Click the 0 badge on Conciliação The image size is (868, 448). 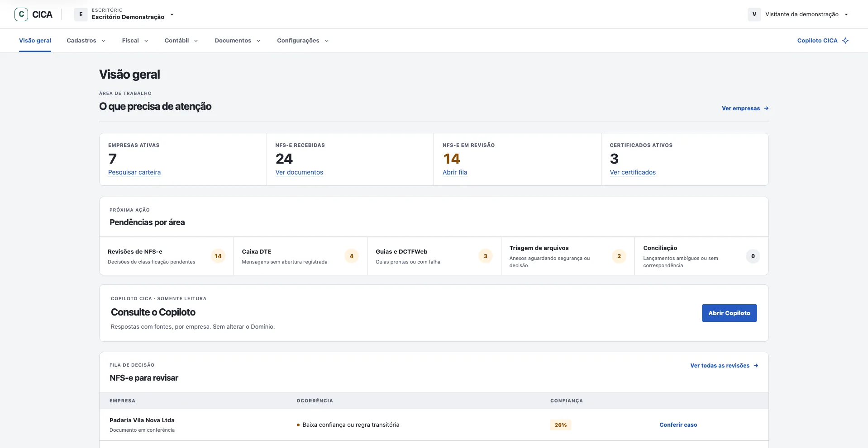pos(753,256)
